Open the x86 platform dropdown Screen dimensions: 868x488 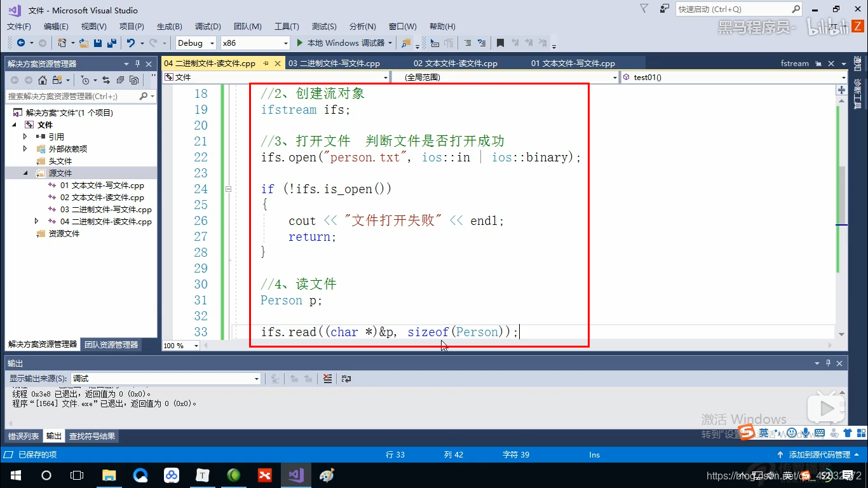285,43
